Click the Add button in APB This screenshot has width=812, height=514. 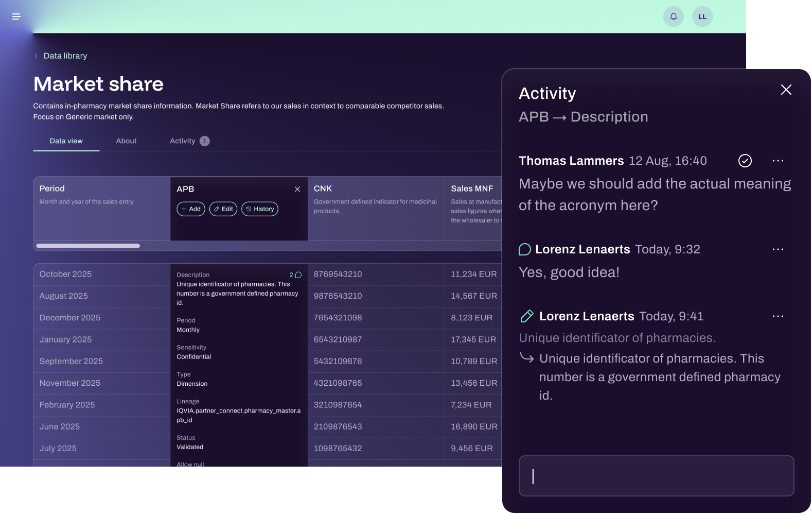191,209
